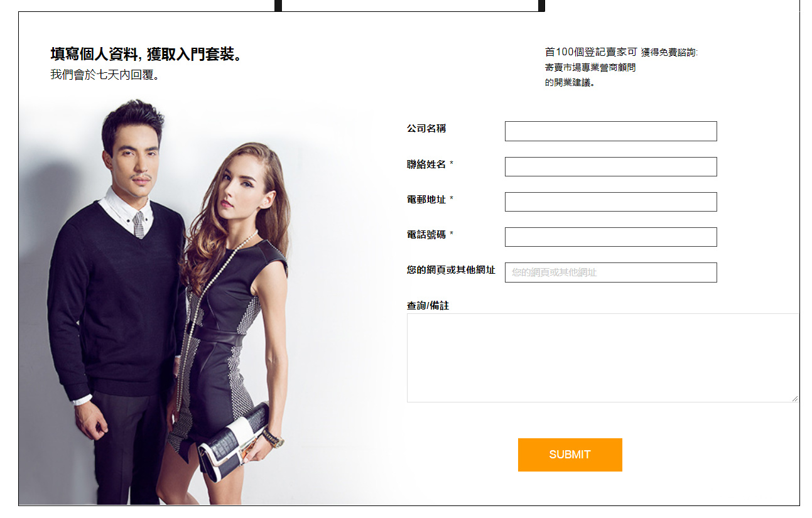Viewport: 812px width, 518px height.
Task: Click the 查詢/備註 label above textarea
Action: pos(428,306)
